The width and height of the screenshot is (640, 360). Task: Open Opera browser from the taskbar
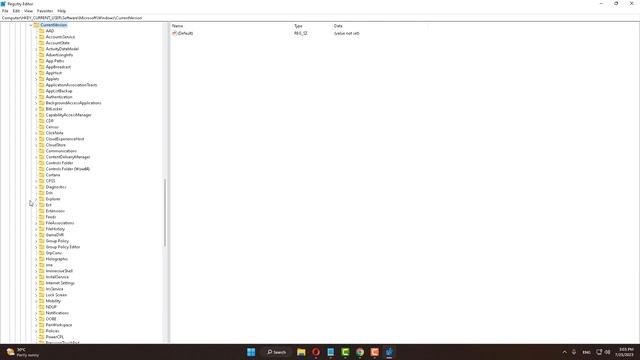pos(316,352)
